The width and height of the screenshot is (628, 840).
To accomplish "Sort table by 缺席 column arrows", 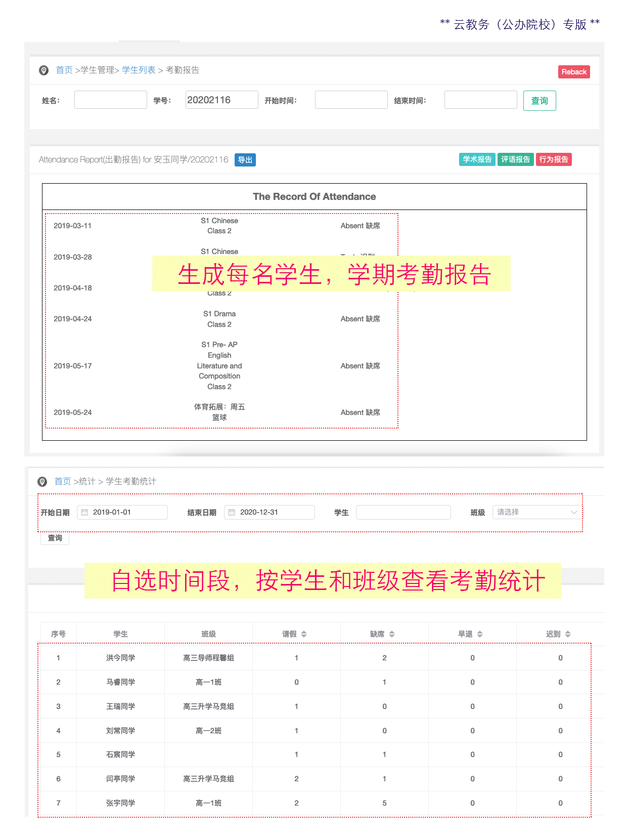I will click(x=392, y=634).
